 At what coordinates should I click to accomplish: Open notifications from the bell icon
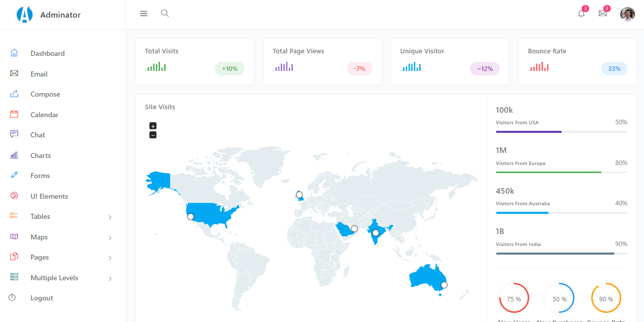[581, 14]
